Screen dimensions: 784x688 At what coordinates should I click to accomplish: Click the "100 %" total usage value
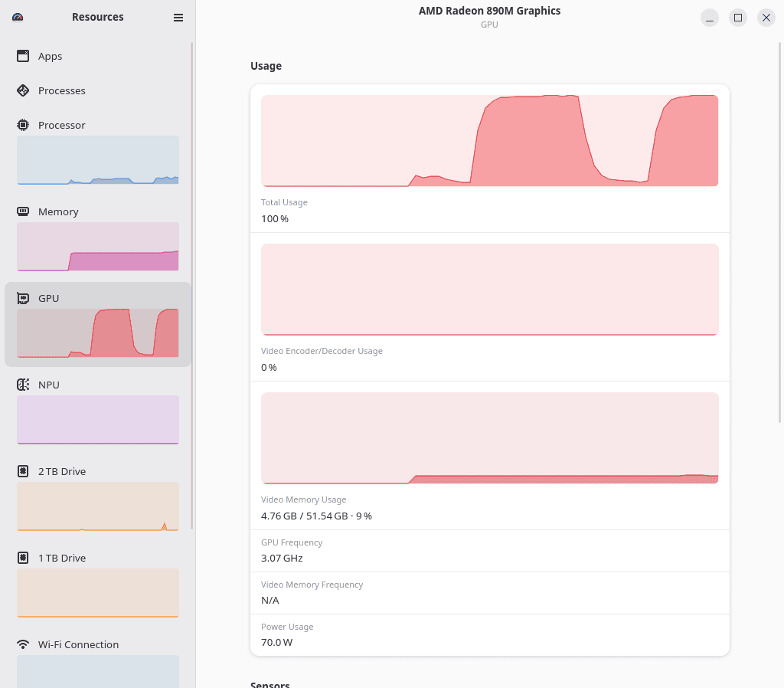pyautogui.click(x=275, y=218)
